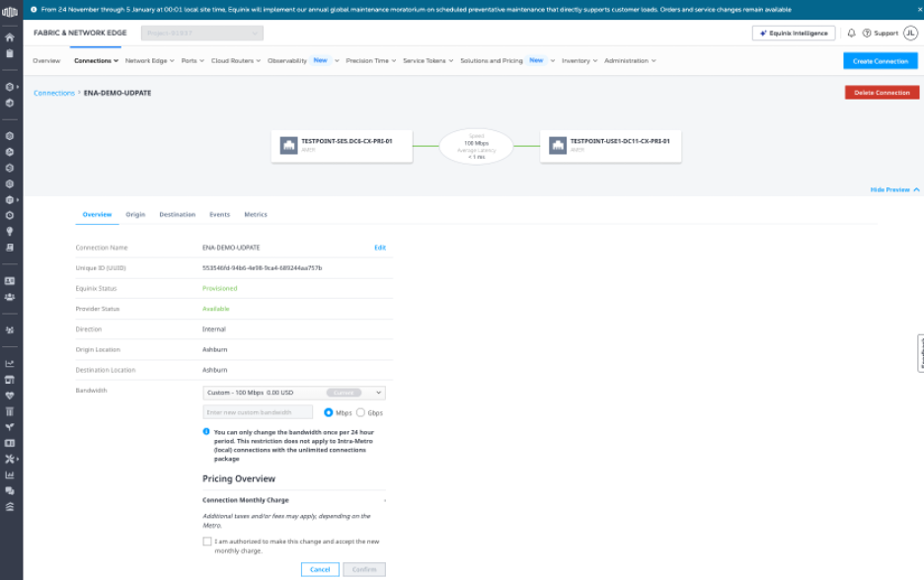Check the authorization checkbox for the monthly charge

207,542
